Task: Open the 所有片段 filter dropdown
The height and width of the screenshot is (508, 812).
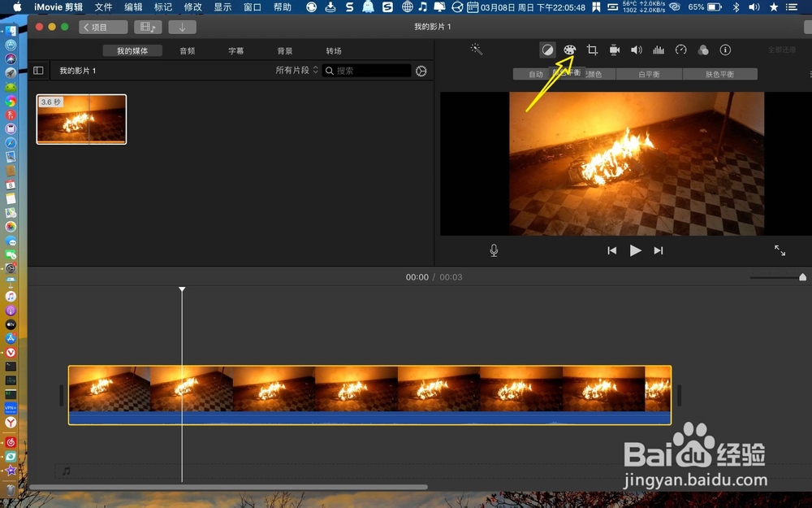Action: coord(296,70)
